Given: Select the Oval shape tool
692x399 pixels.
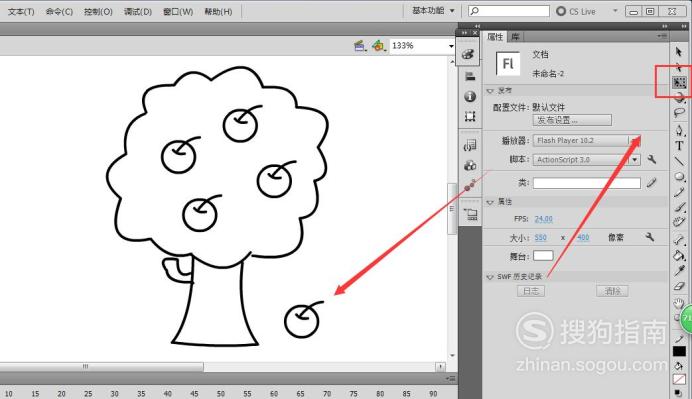Looking at the screenshot, I should pos(679,177).
